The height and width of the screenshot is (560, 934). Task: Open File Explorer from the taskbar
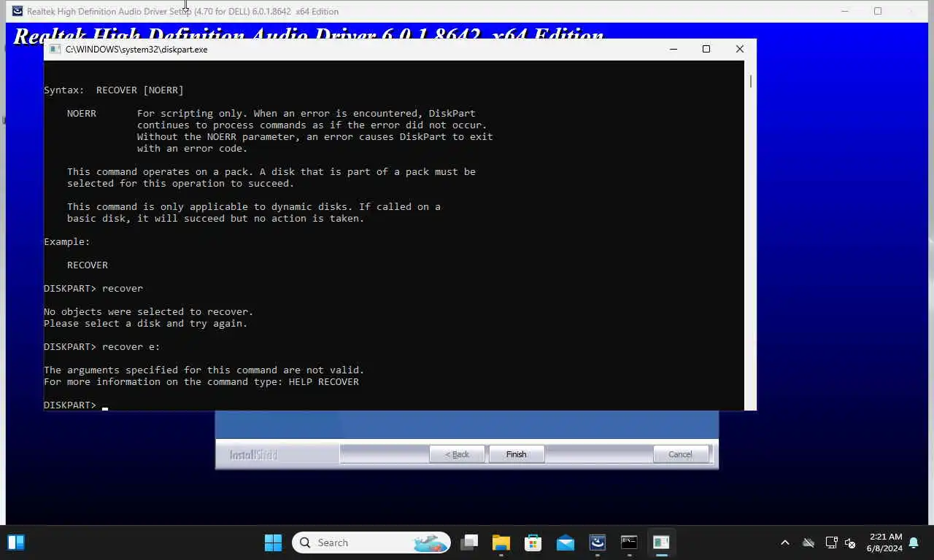(501, 542)
